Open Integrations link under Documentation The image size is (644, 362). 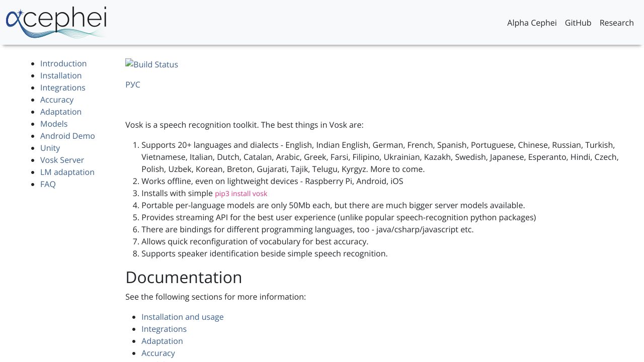tap(164, 329)
